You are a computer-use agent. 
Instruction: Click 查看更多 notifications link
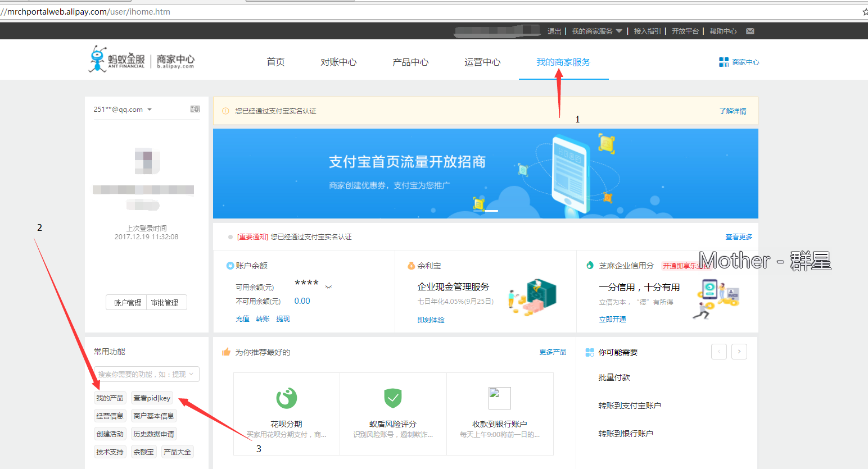[739, 237]
